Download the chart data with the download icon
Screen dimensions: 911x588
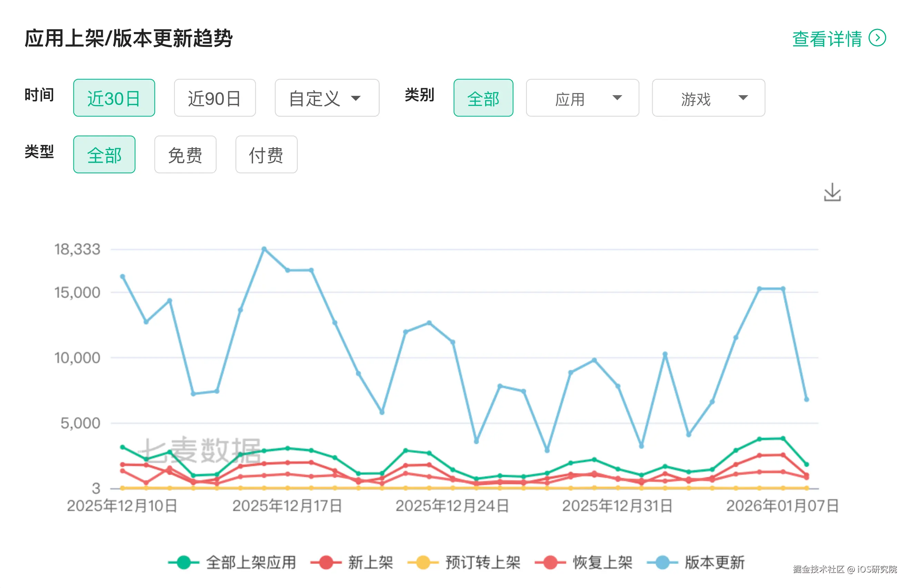tap(832, 192)
